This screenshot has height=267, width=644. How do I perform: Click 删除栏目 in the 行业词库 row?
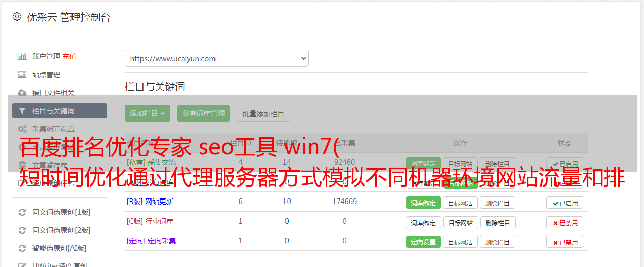(497, 222)
